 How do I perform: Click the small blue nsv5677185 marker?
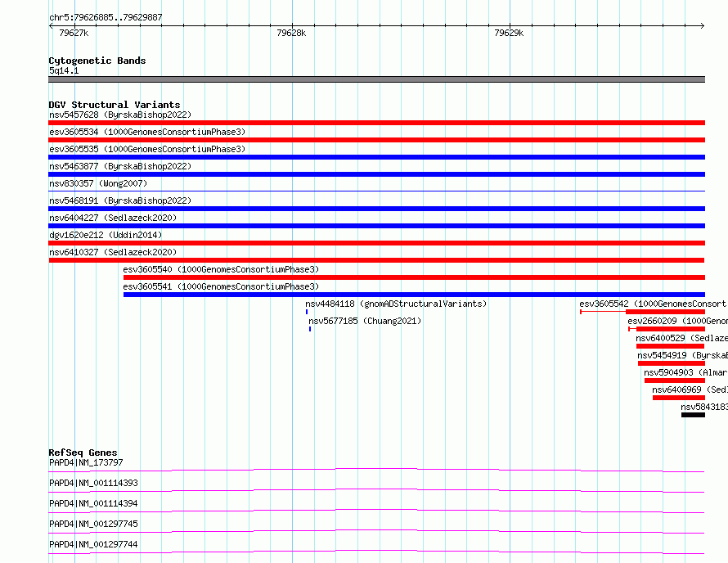click(310, 329)
